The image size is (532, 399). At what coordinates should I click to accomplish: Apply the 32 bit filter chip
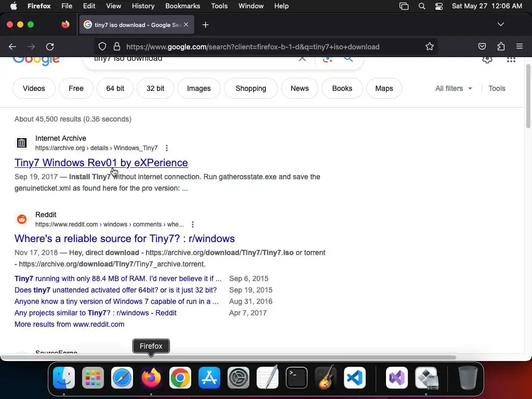(x=155, y=88)
